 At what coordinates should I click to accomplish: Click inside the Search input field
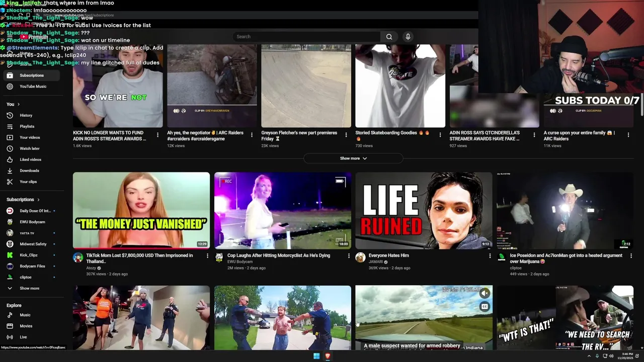[x=306, y=37]
